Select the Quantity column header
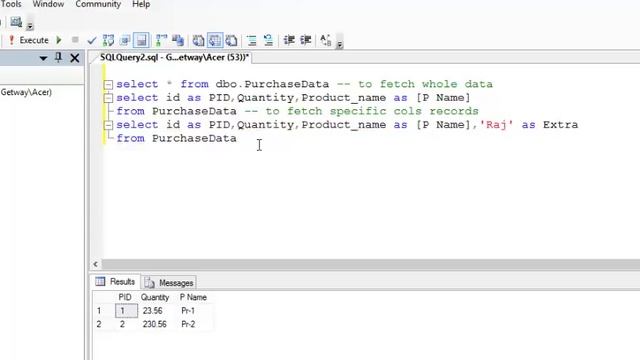The image size is (640, 360). click(x=155, y=297)
